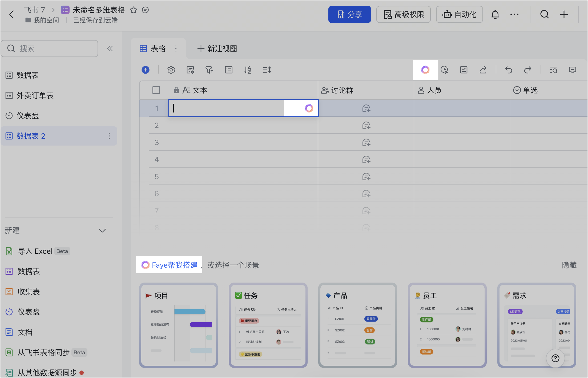Open the form checkbox tool in toolbar
This screenshot has width=588, height=378.
(x=464, y=70)
